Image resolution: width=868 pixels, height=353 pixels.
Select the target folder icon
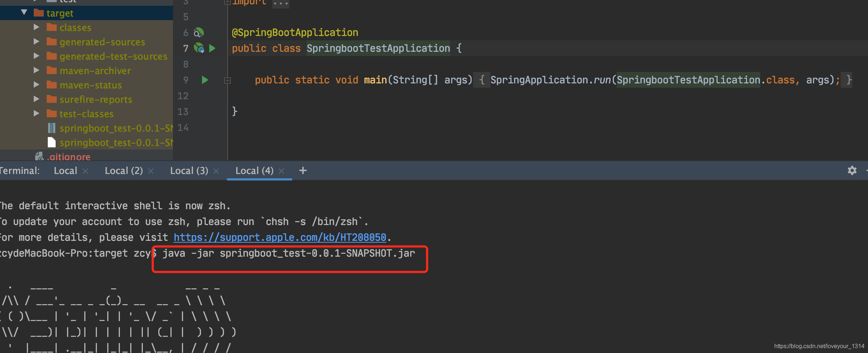point(39,13)
